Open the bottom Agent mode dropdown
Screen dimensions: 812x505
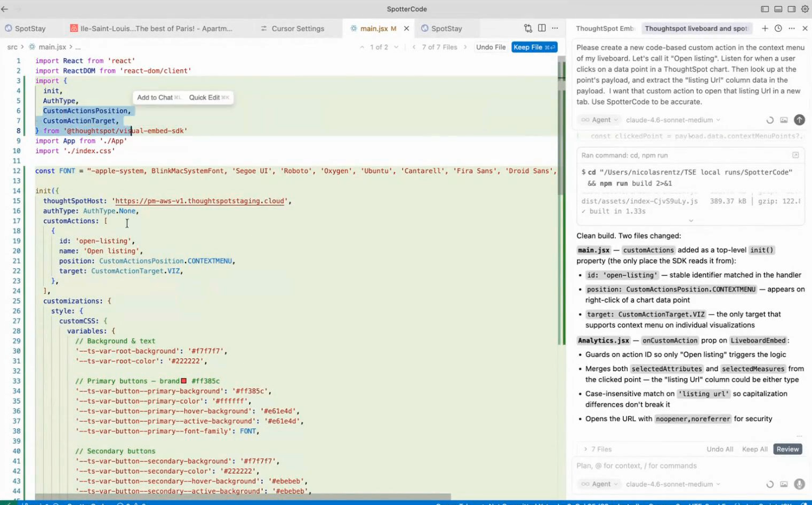point(600,484)
